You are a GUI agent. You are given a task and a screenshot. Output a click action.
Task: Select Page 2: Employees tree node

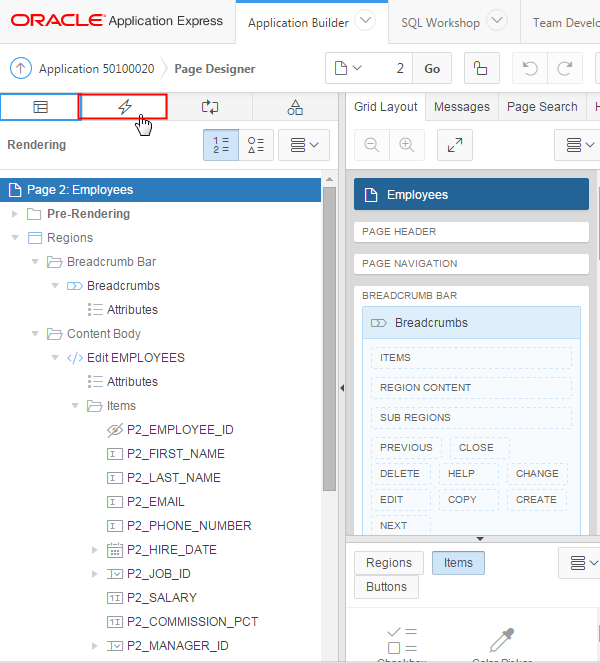[160, 190]
